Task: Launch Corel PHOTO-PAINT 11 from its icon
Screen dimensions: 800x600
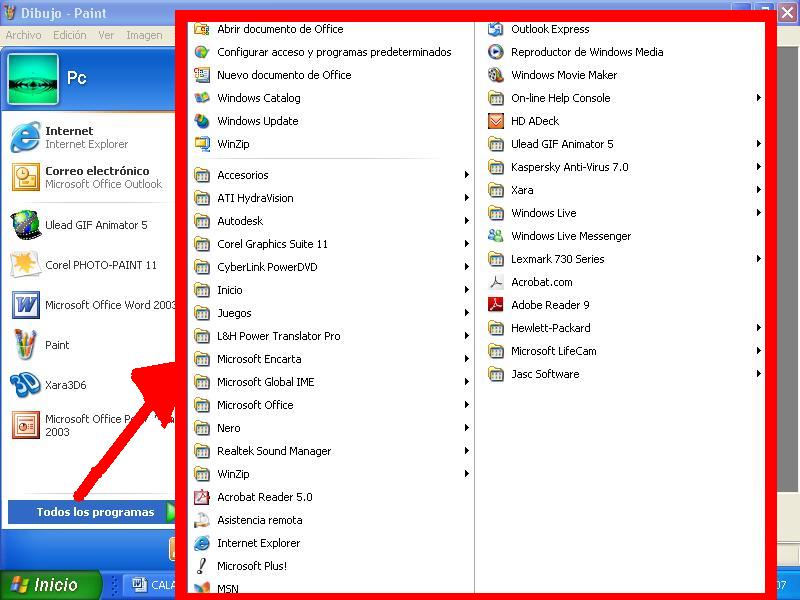Action: coord(25,265)
